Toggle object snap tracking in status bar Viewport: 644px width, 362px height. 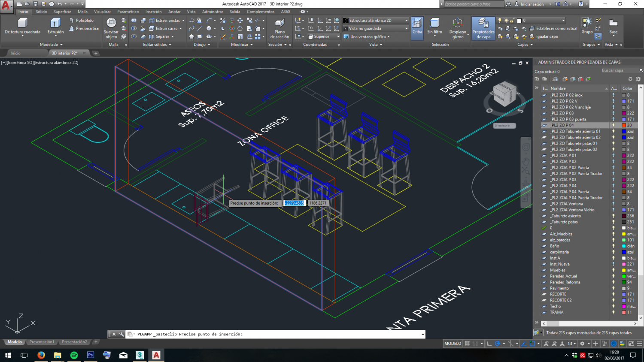pyautogui.click(x=524, y=344)
